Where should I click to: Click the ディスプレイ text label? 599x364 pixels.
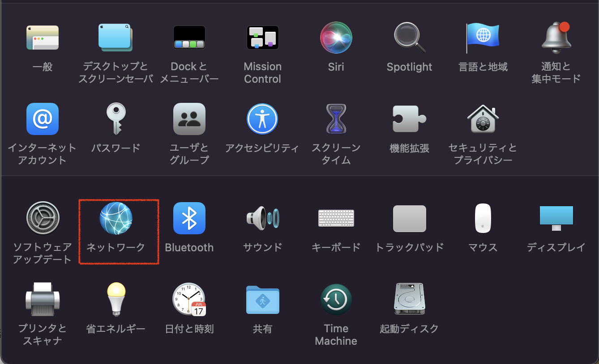coord(556,247)
